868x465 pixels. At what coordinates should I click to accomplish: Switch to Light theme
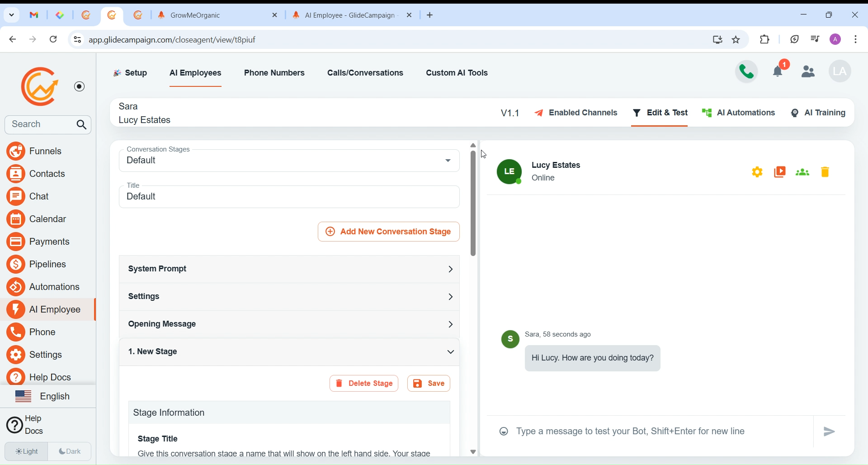26,451
